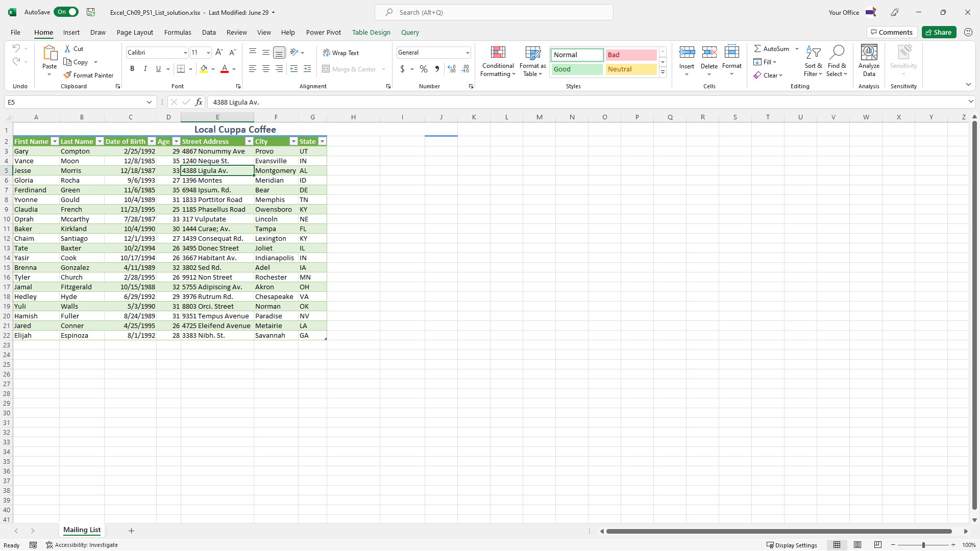Select the Format Painter tool

(89, 75)
